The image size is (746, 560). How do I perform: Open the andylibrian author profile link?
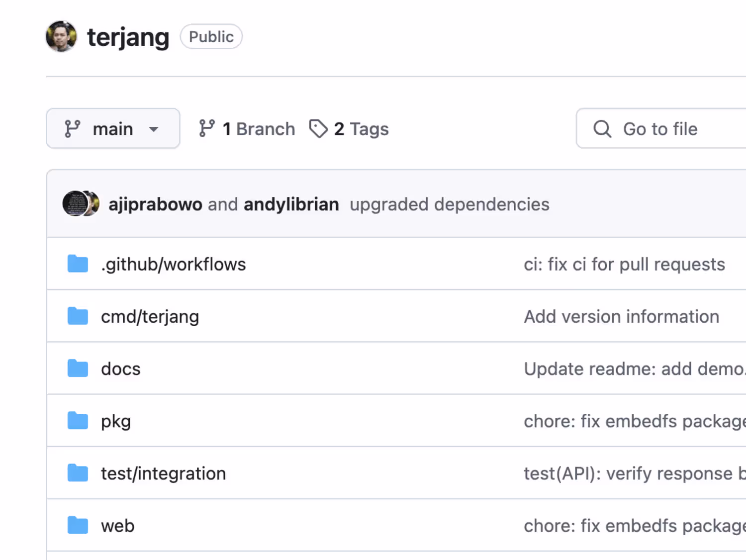(x=291, y=204)
